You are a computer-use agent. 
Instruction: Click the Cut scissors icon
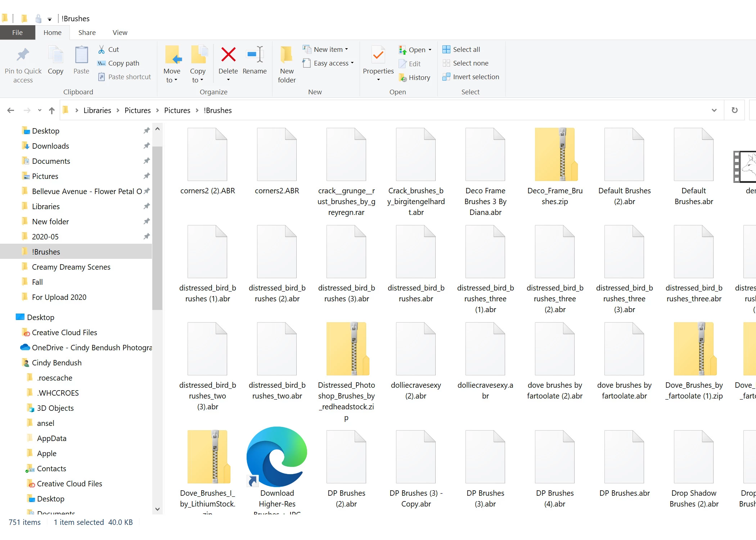point(102,49)
